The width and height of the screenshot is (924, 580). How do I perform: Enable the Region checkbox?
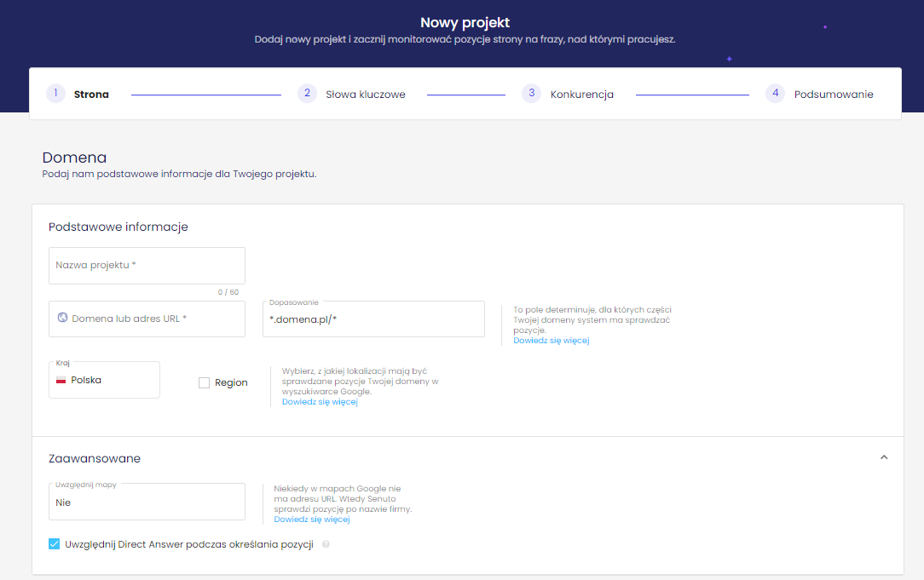(204, 383)
